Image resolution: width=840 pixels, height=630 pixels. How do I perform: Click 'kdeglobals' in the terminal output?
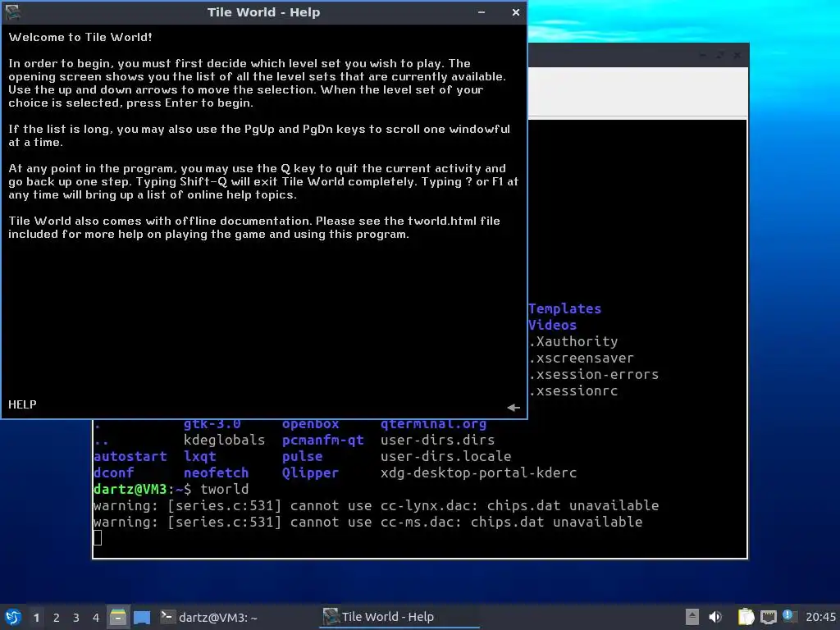(225, 440)
